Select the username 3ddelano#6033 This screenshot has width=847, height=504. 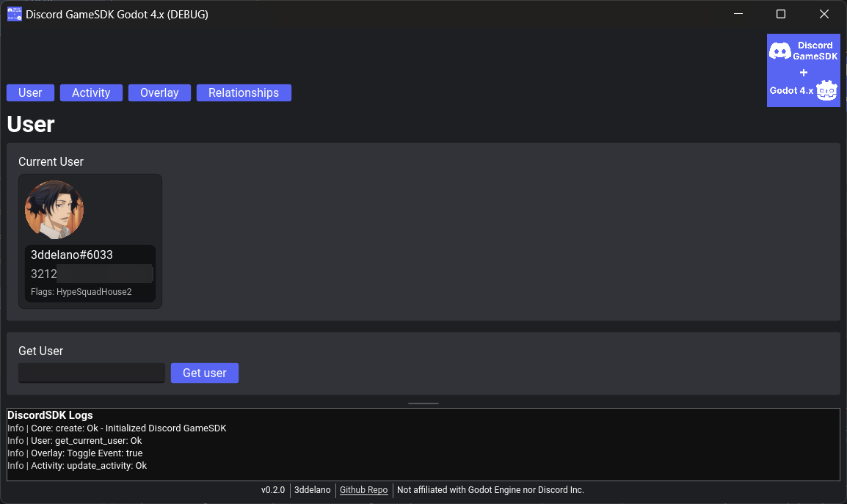click(x=72, y=255)
